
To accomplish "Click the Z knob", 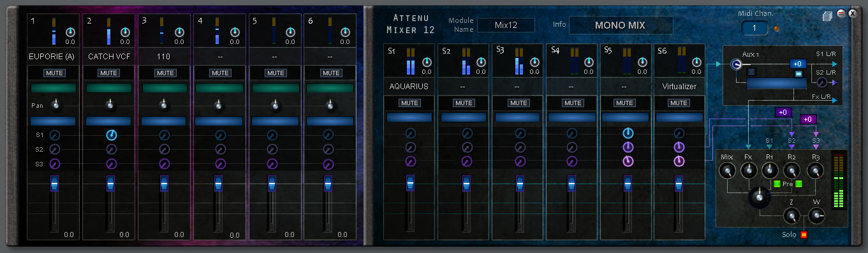I will tap(791, 216).
